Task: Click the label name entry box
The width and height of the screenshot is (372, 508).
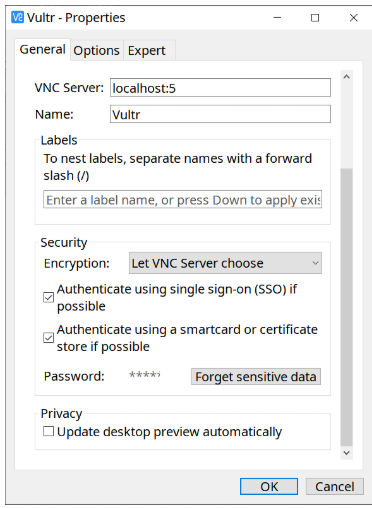Action: [182, 200]
